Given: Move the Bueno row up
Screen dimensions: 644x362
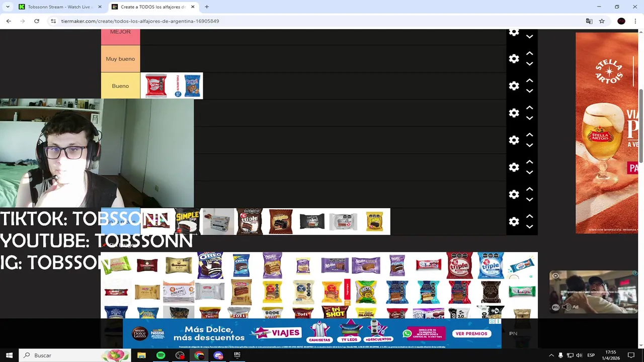Looking at the screenshot, I should click(529, 80).
